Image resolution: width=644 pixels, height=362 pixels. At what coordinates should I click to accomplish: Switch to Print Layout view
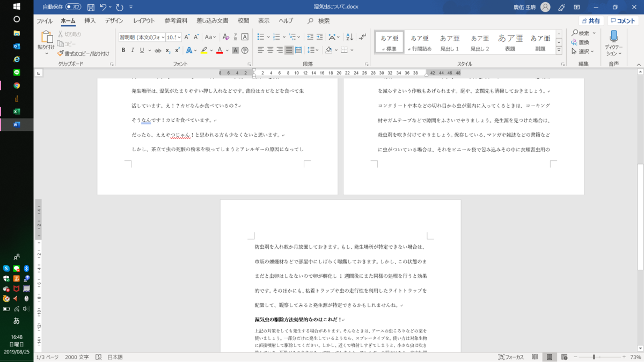point(549,357)
